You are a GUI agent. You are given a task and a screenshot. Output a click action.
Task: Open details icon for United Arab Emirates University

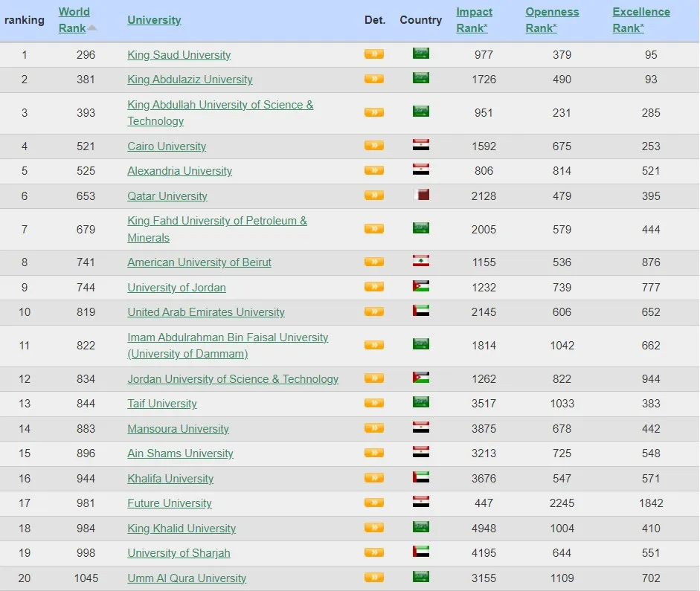374,311
